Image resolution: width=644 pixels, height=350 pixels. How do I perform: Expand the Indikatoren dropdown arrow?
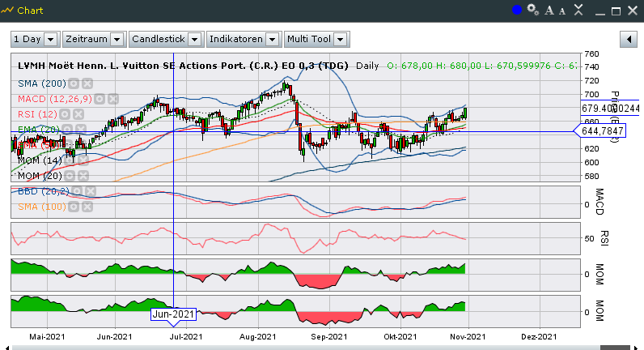pos(273,40)
